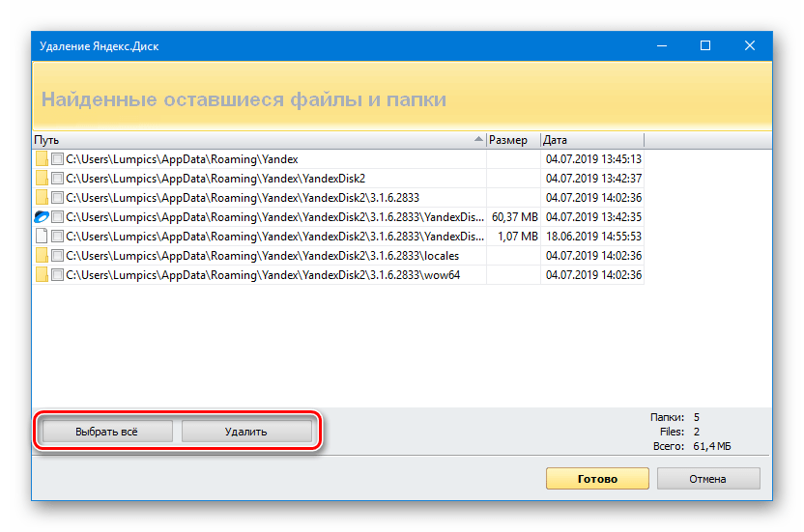
Task: Click the folder icon of the wow64 row
Action: click(43, 275)
